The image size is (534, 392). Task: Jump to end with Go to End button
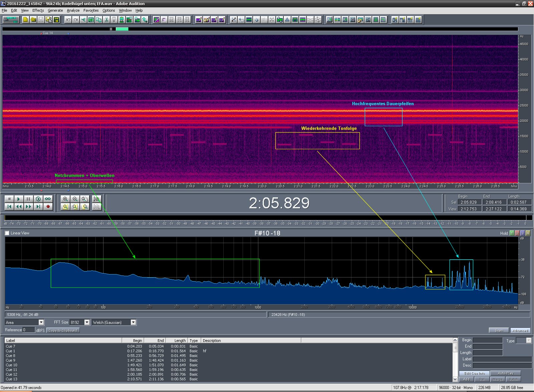pos(38,207)
